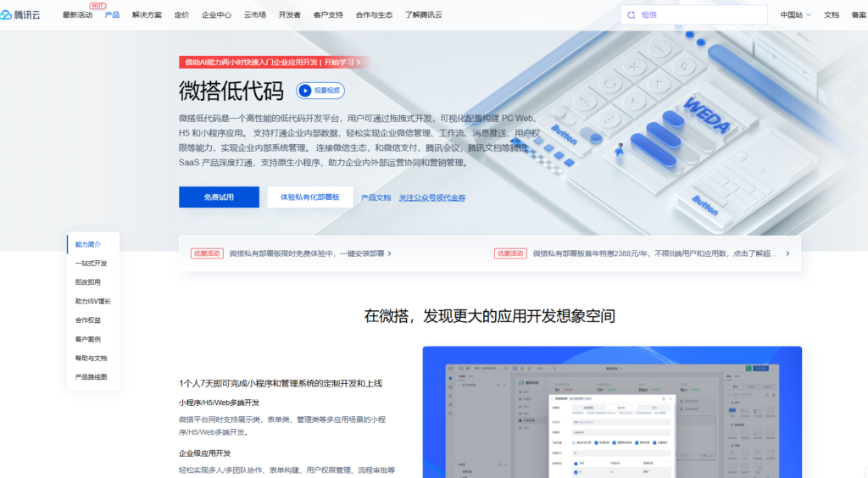This screenshot has height=478, width=868.
Task: Jump to 帮助与文档 section
Action: pyautogui.click(x=91, y=358)
